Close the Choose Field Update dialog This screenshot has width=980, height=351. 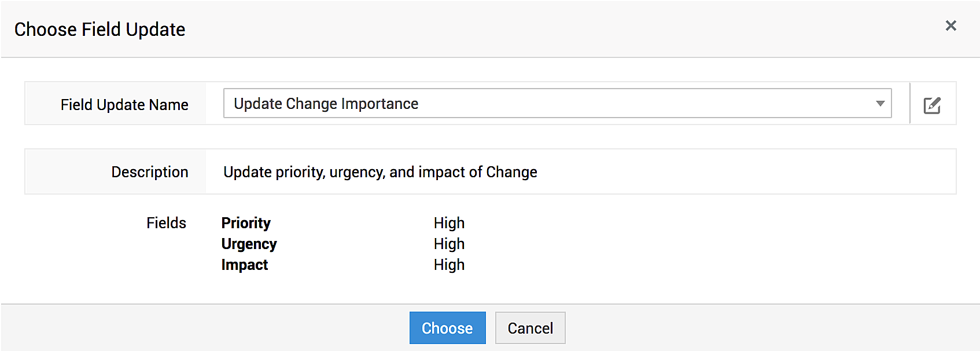pos(950,25)
